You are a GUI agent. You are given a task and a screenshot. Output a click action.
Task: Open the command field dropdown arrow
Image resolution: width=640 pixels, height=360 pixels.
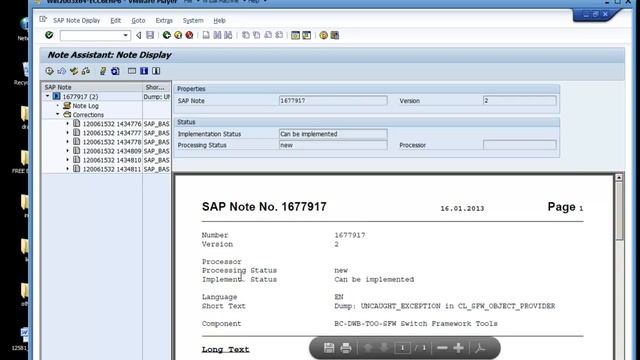(125, 36)
